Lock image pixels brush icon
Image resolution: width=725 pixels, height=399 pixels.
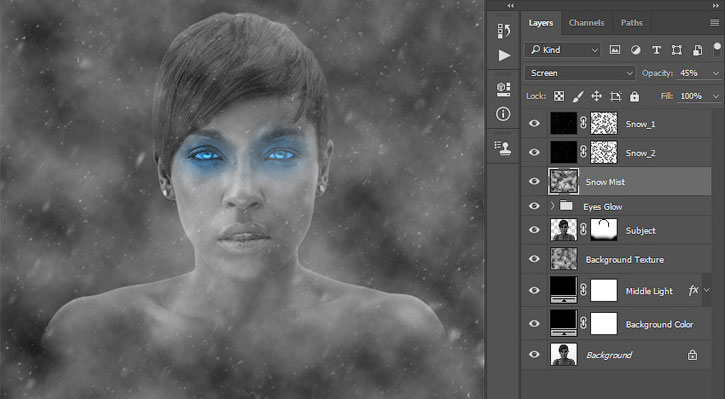(x=578, y=96)
